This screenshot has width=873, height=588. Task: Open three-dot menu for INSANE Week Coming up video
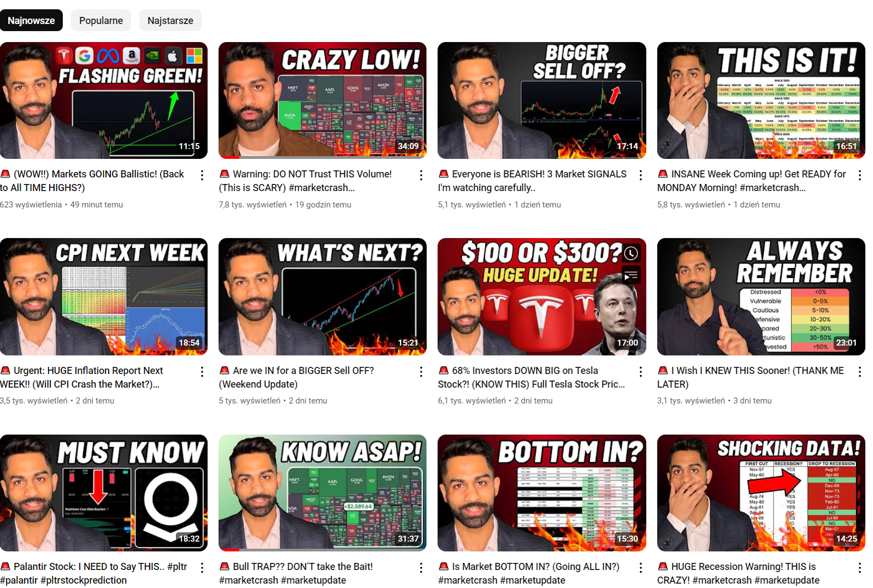[x=860, y=175]
